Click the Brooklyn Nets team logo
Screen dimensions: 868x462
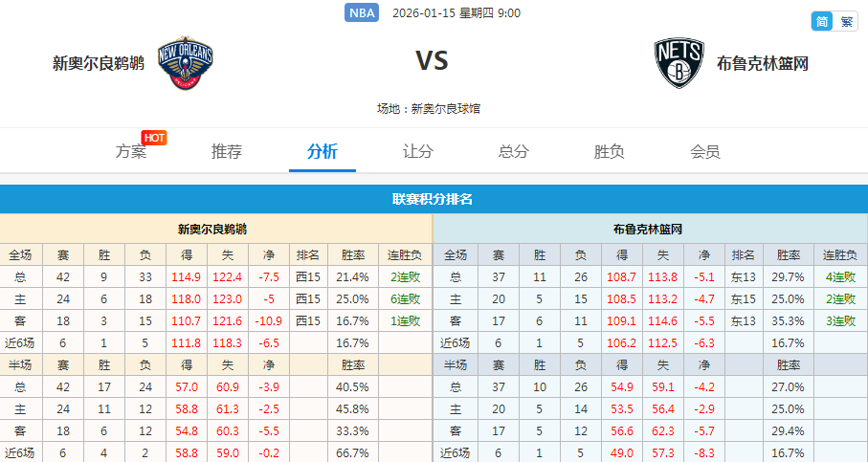coord(679,63)
